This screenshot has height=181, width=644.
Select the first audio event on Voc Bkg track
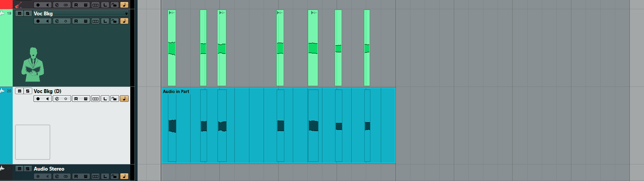tap(172, 48)
